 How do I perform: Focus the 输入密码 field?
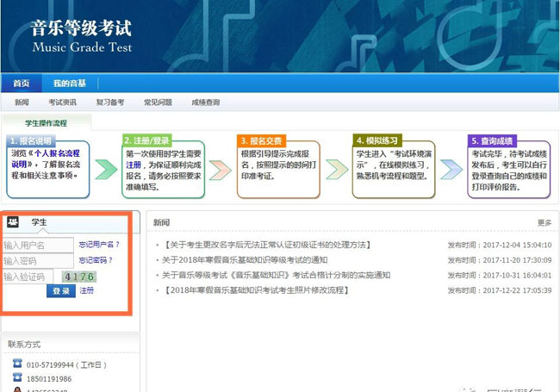(38, 261)
